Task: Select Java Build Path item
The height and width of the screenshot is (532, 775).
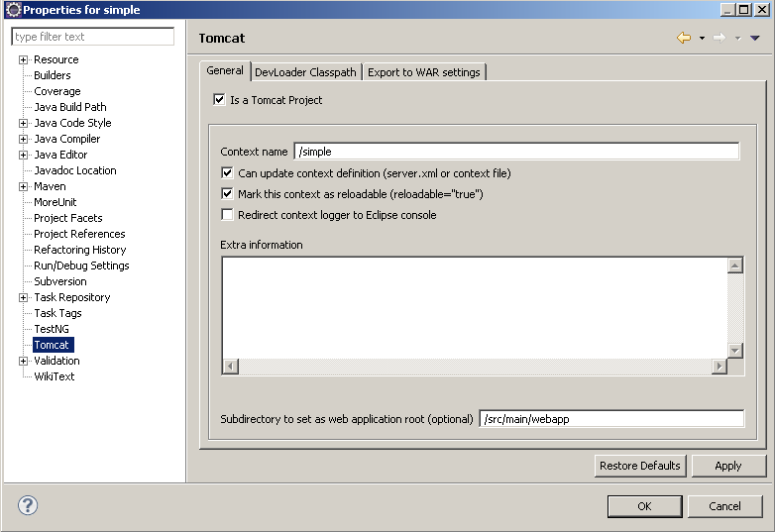Action: [x=70, y=107]
